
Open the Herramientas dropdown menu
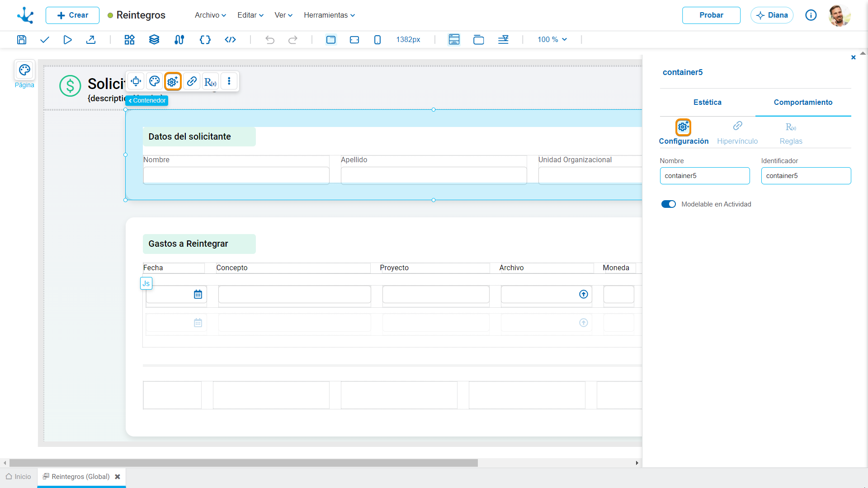click(329, 15)
